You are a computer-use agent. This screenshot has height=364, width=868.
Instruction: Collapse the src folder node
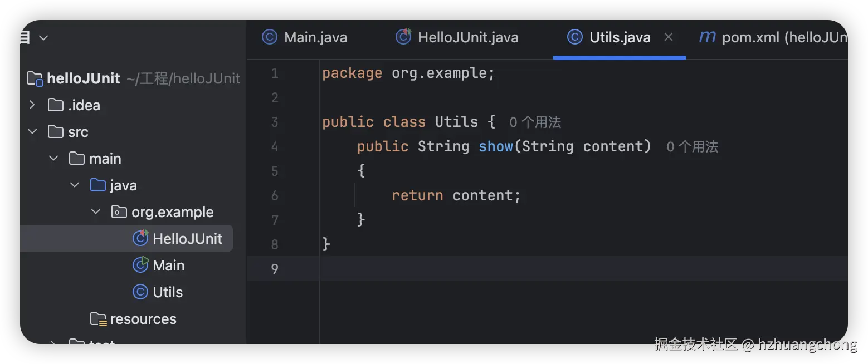click(x=32, y=132)
